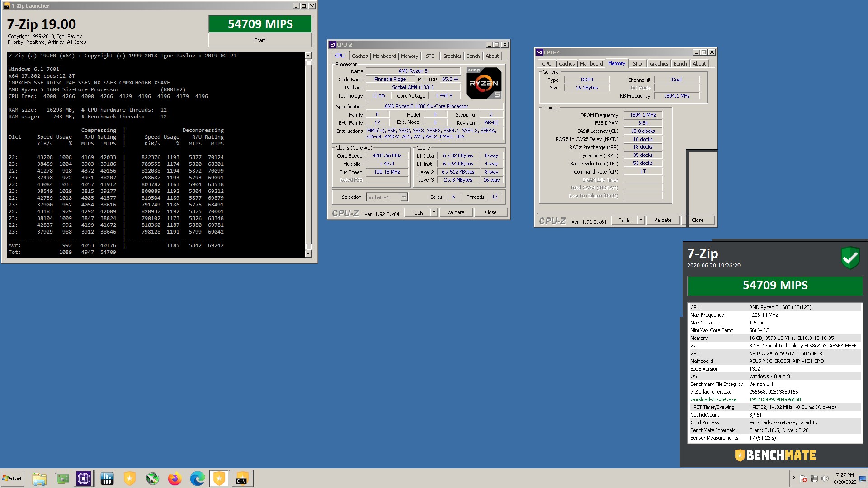This screenshot has height=488, width=868.
Task: Click the Action Center flag tray icon
Action: (x=803, y=479)
